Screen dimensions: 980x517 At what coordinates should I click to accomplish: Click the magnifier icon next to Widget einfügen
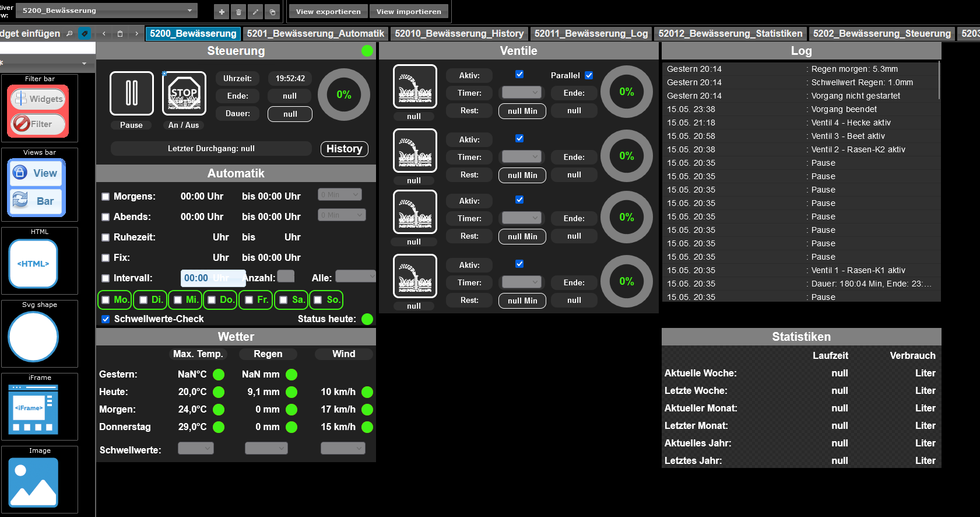coord(69,34)
